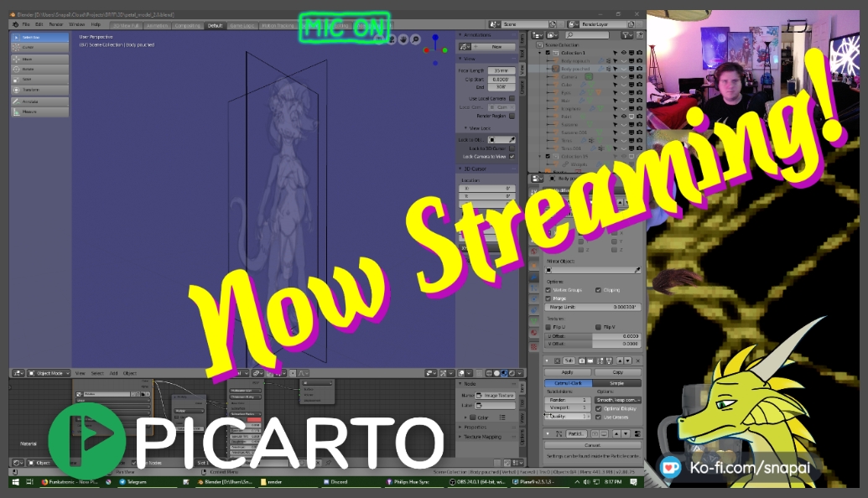The image size is (868, 498).
Task: Select wireframe viewport shading mode icon
Action: [490, 374]
